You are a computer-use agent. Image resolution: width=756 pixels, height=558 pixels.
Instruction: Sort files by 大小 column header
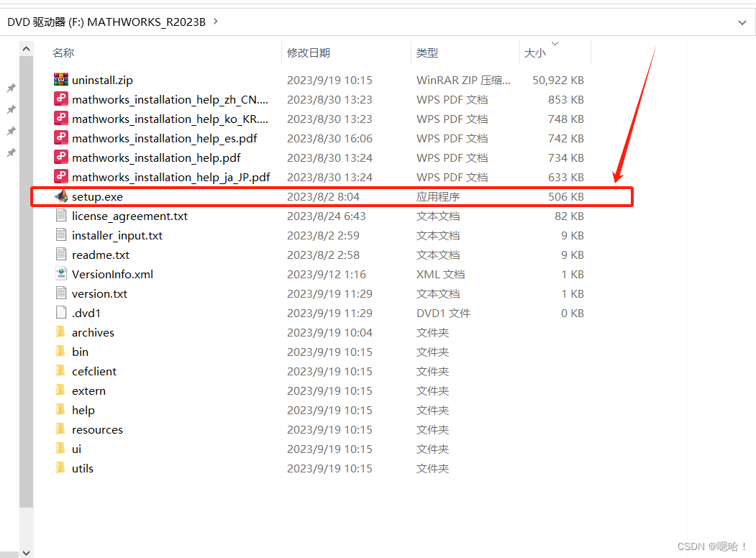535,53
